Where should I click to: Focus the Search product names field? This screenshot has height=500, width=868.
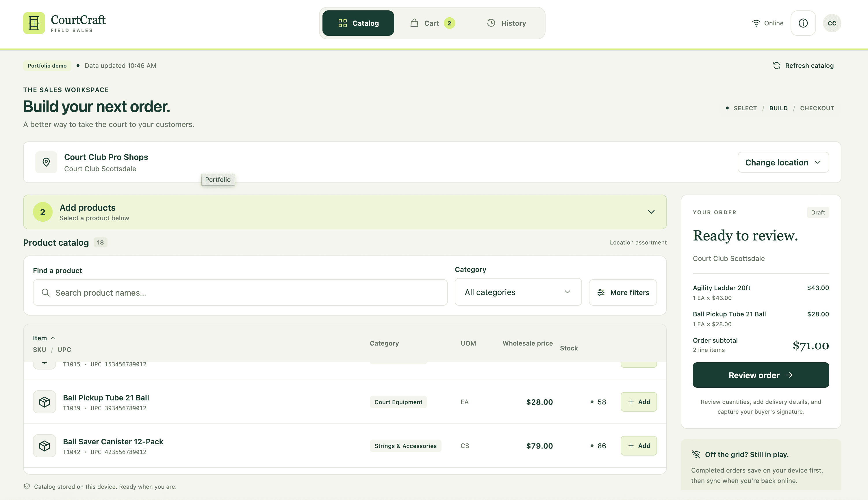point(240,292)
